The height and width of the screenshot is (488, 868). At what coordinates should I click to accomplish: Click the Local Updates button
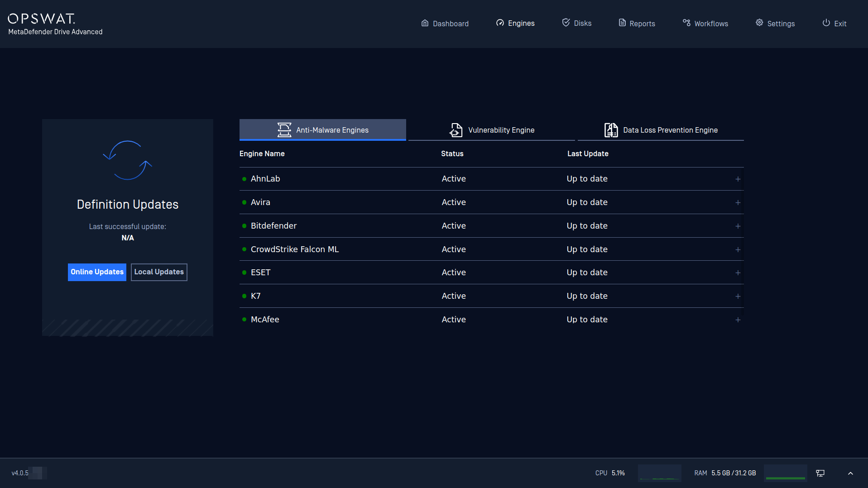click(x=159, y=272)
